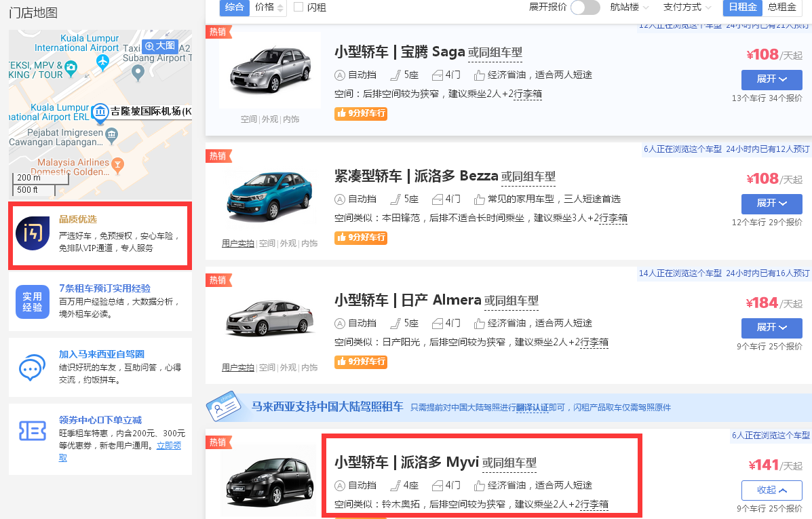Click the 品质优选 brand logo icon
Screen dimensions: 812x519
click(33, 234)
